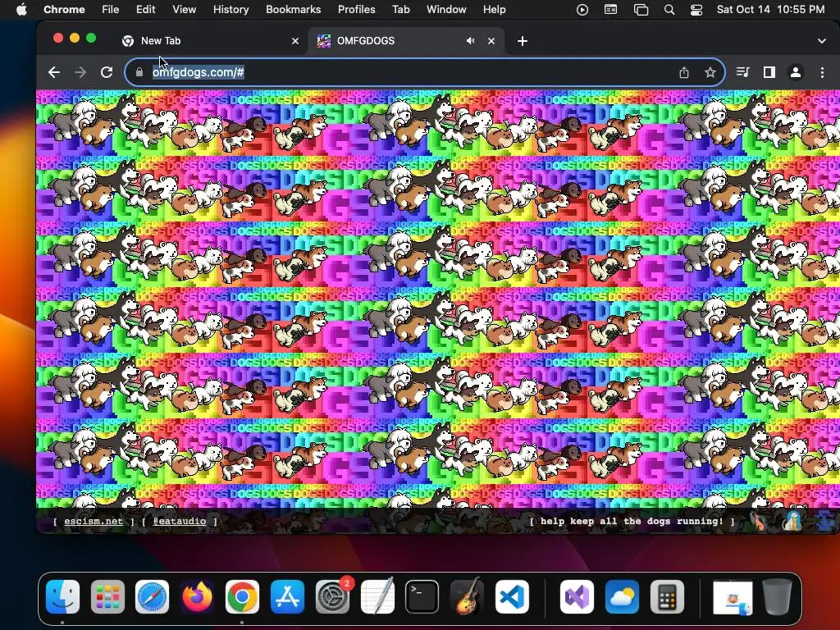Open Visual Studio from the Dock

(577, 597)
